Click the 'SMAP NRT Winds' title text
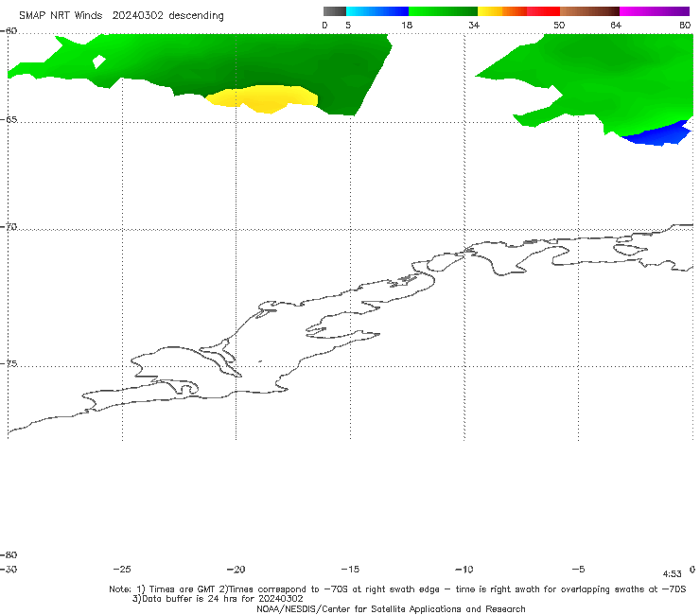Image resolution: width=700 pixels, height=615 pixels. 61,15
